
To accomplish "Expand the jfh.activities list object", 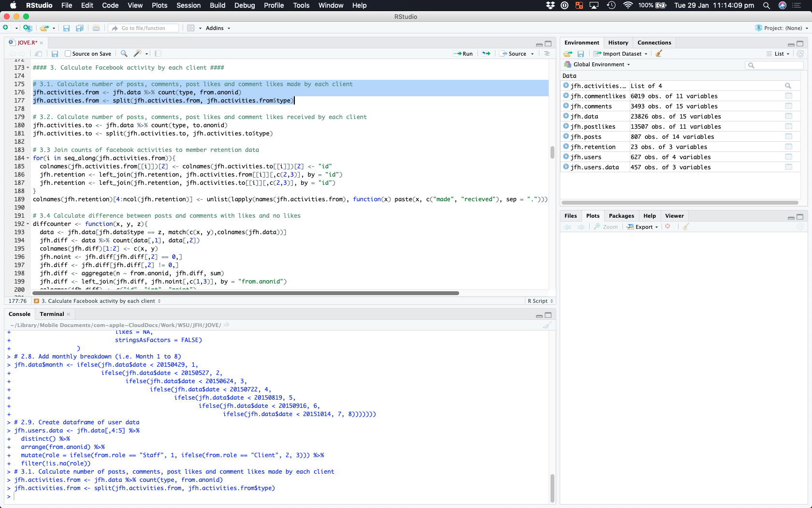I will point(565,86).
